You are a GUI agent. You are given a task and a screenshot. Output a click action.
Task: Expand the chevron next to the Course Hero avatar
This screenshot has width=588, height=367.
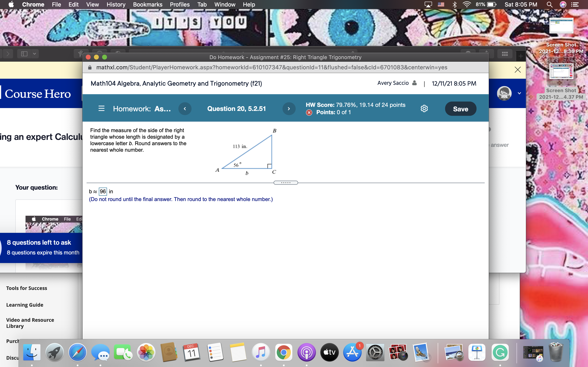(x=519, y=93)
